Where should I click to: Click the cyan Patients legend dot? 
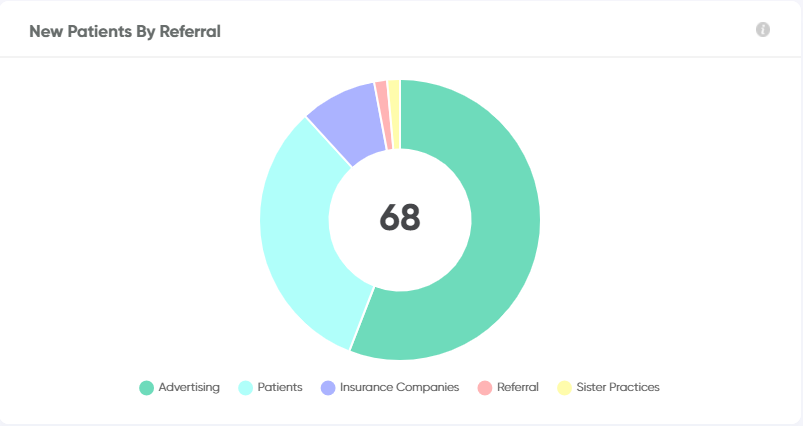[246, 388]
